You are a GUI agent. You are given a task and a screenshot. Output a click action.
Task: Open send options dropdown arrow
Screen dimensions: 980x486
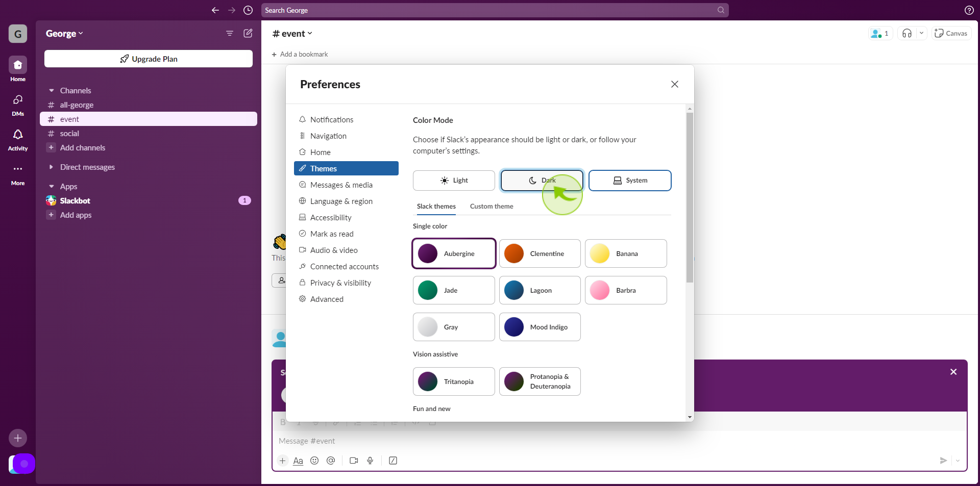[958, 461]
